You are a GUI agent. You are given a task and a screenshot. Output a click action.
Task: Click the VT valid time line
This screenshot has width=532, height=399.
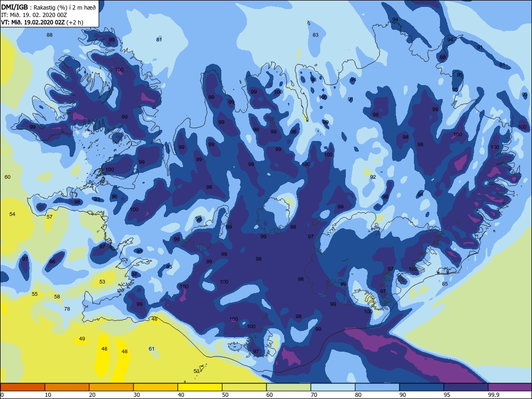(x=42, y=22)
